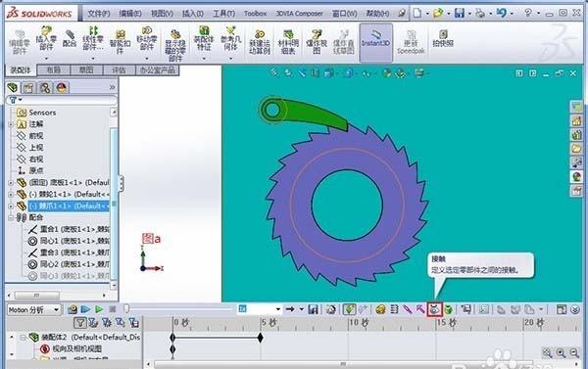Click the filter animated icon above motion tree
588x369 pixels.
pyautogui.click(x=93, y=323)
